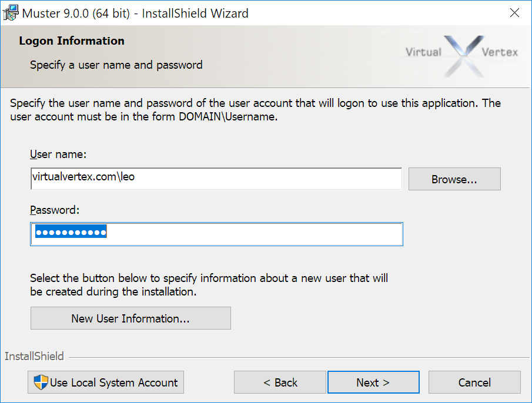Click the "Specify a user name and password" subtitle
Screen dimensions: 532x403
click(116, 65)
